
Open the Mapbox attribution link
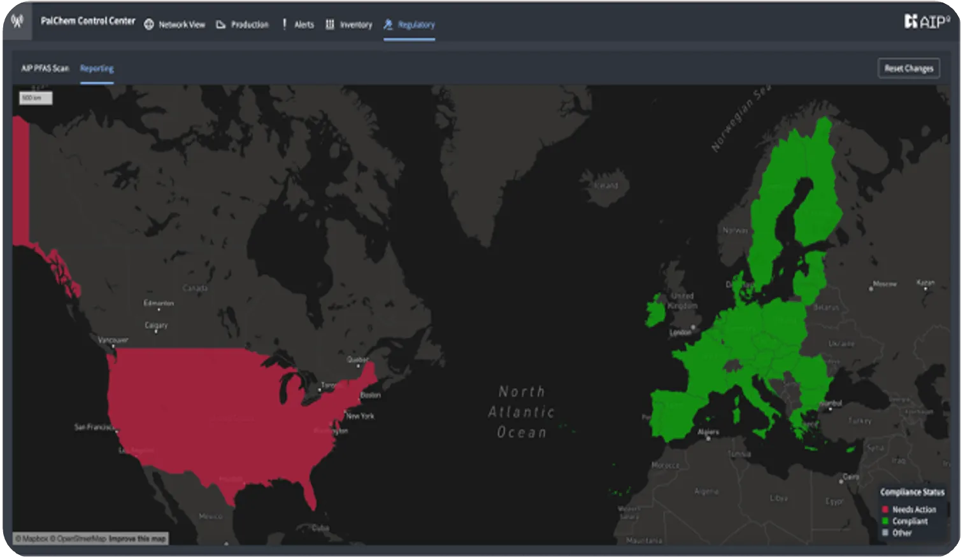[x=32, y=539]
